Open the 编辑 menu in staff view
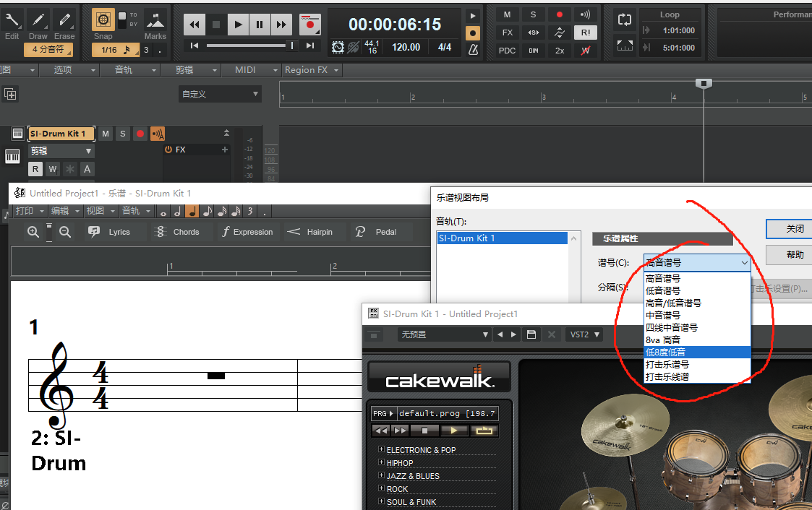The width and height of the screenshot is (812, 510). 64,210
